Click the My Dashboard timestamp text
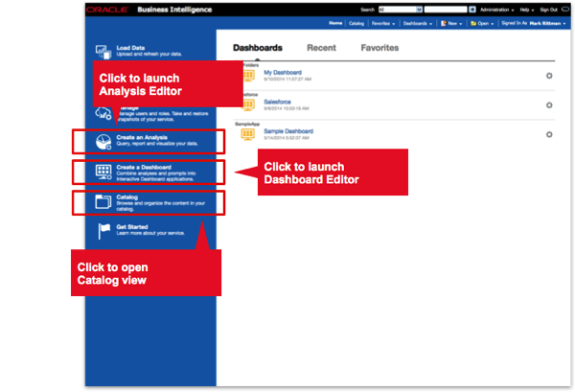 [287, 79]
